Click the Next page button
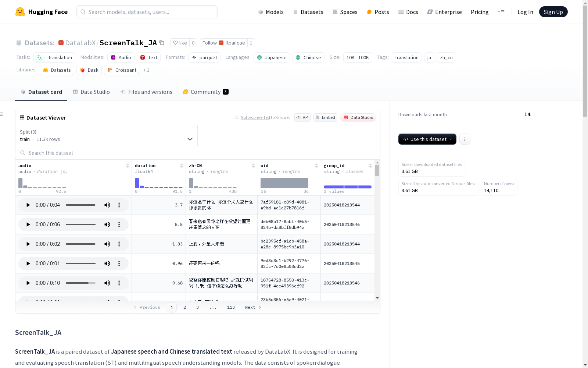 253,307
